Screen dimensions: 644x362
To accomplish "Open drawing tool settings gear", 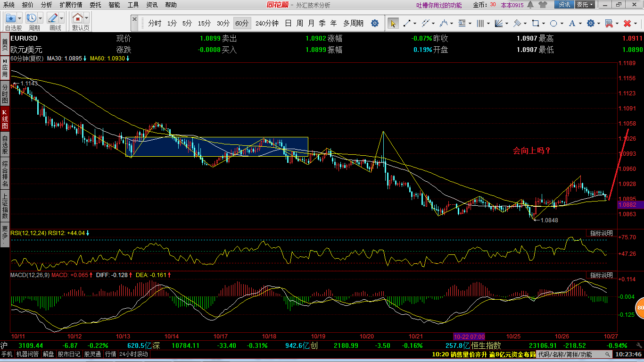I will coord(590,23).
